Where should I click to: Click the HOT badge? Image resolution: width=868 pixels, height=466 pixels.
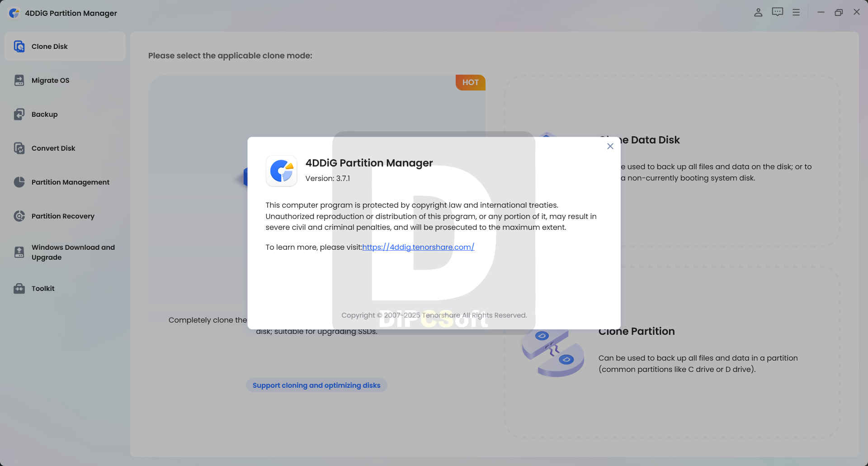point(470,82)
